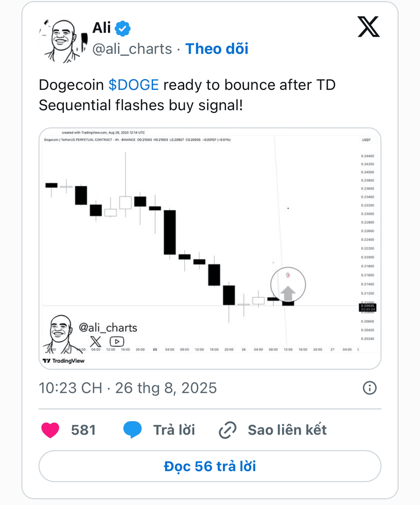
Task: Open the $DOGE cashtag link
Action: (133, 85)
